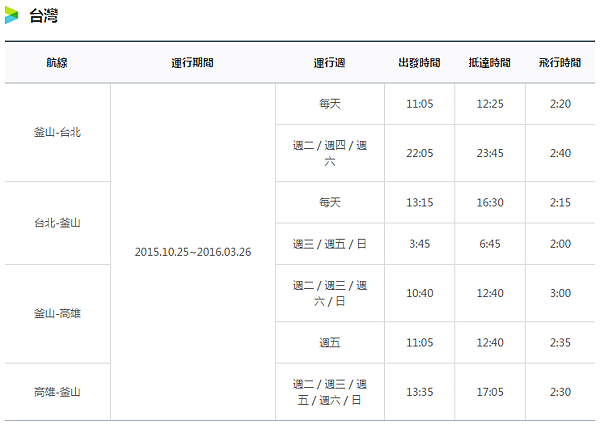
Task: Select the 釜山-台北 route cell
Action: (x=57, y=132)
